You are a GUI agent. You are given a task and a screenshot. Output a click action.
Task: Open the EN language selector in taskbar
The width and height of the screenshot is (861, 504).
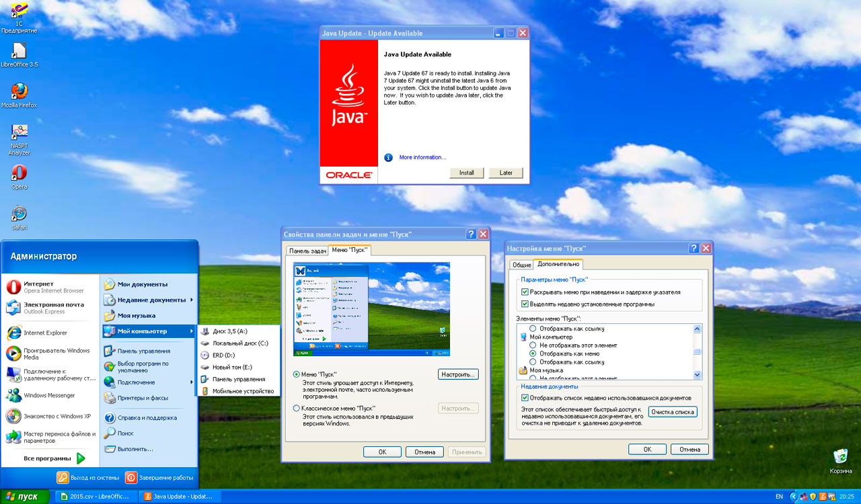(779, 497)
